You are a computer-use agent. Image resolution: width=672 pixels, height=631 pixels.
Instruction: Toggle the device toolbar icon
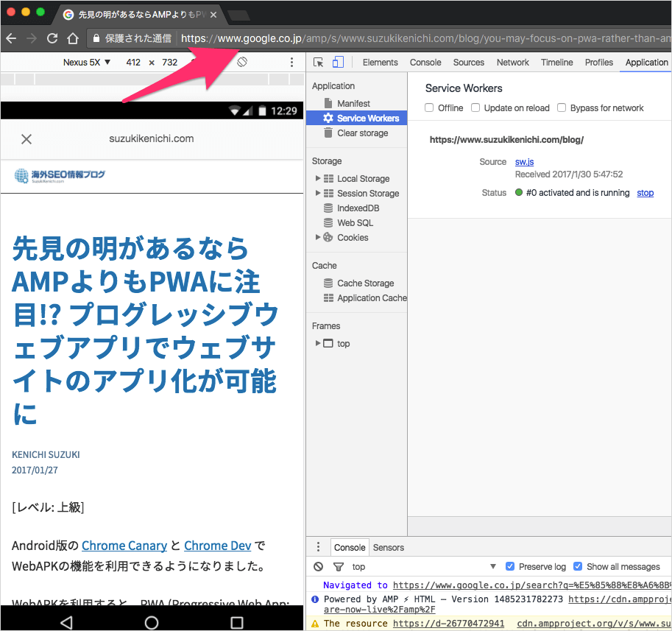[x=338, y=63]
